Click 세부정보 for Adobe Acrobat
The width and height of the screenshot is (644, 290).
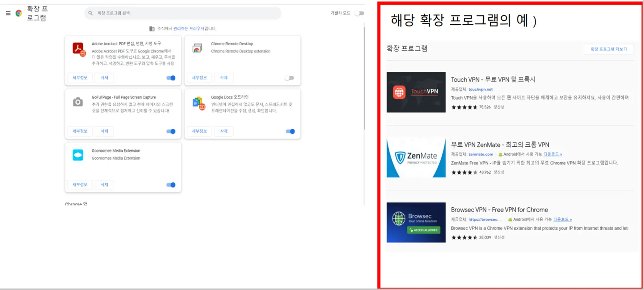pyautogui.click(x=80, y=78)
